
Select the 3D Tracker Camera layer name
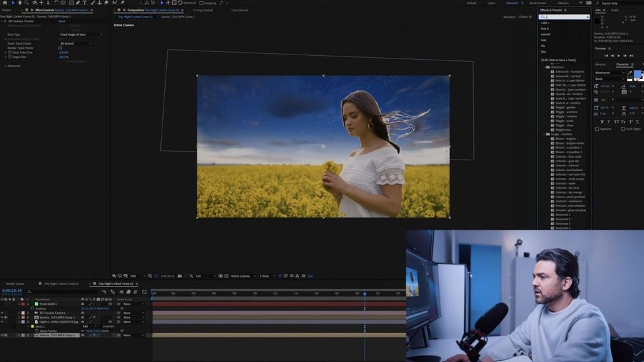[52, 313]
